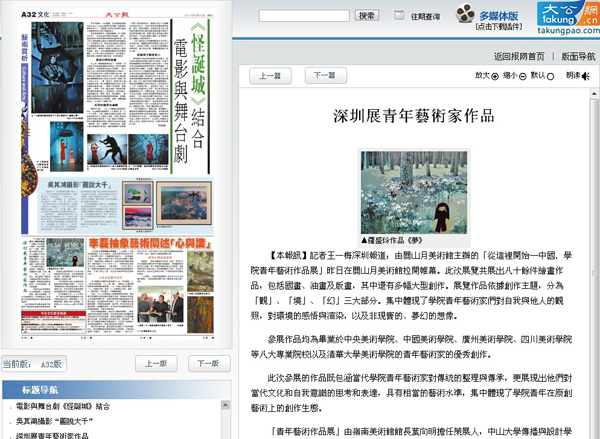
Task: Open the 電影與舞台劇《怪誕城》結合 title link
Action: (63, 406)
